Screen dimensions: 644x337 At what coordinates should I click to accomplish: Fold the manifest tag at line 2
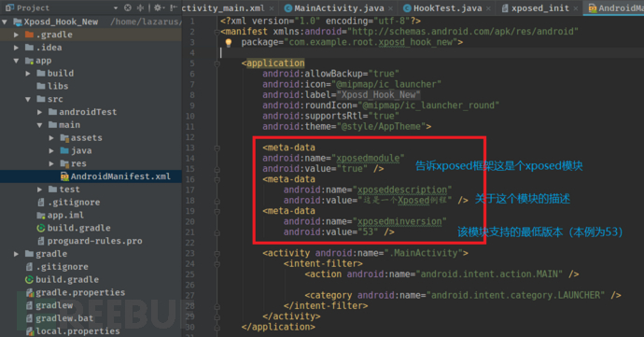[x=217, y=32]
